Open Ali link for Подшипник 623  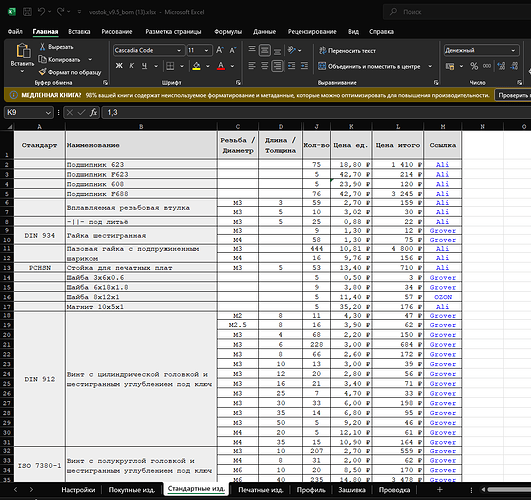[442, 165]
